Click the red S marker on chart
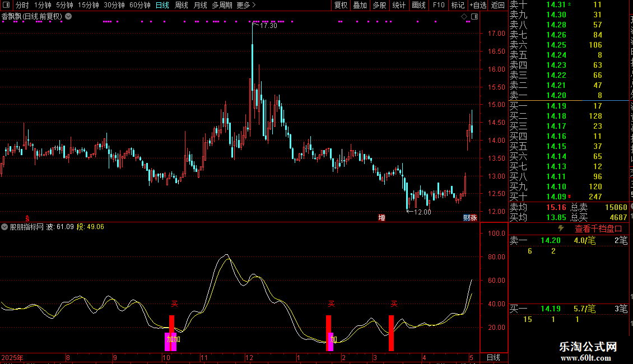The height and width of the screenshot is (364, 633). 27,218
